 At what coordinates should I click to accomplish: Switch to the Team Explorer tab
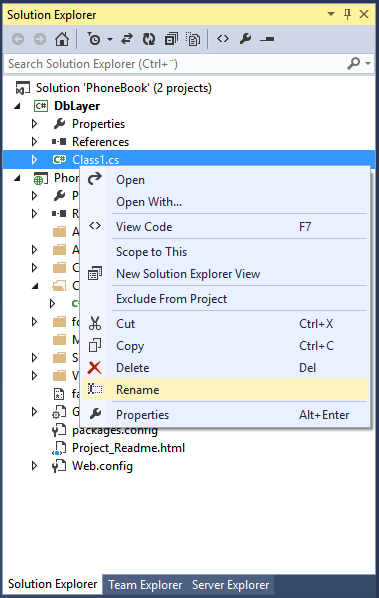(x=145, y=585)
